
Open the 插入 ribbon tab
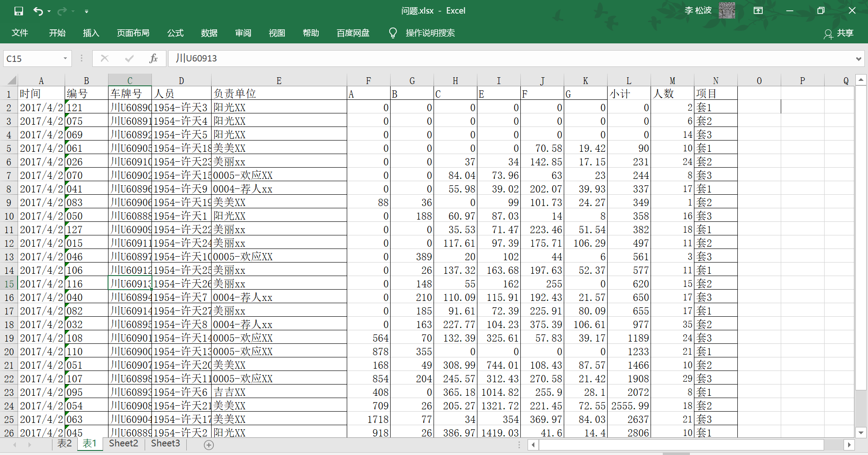tap(91, 33)
